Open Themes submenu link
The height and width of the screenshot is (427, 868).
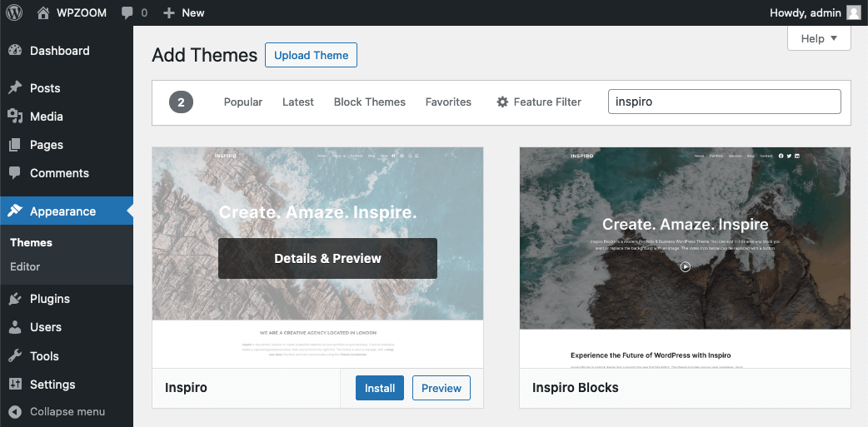(x=31, y=242)
